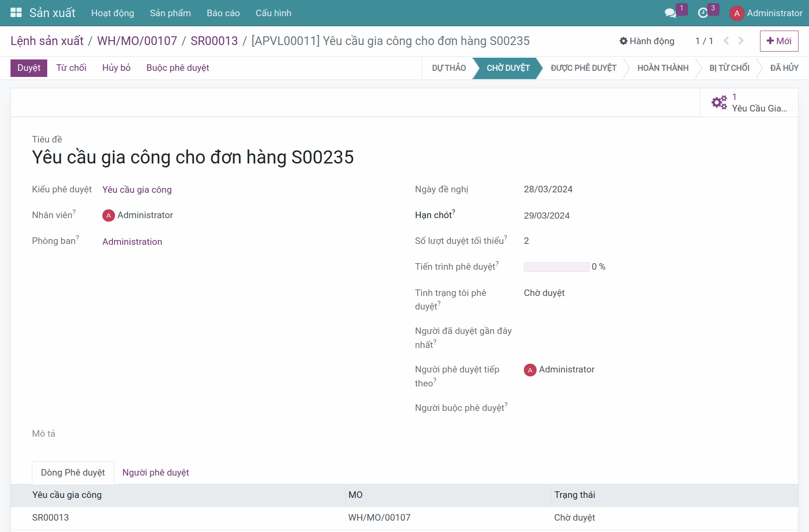Select the Đã hủy status stage
This screenshot has height=532, width=809.
tap(785, 68)
